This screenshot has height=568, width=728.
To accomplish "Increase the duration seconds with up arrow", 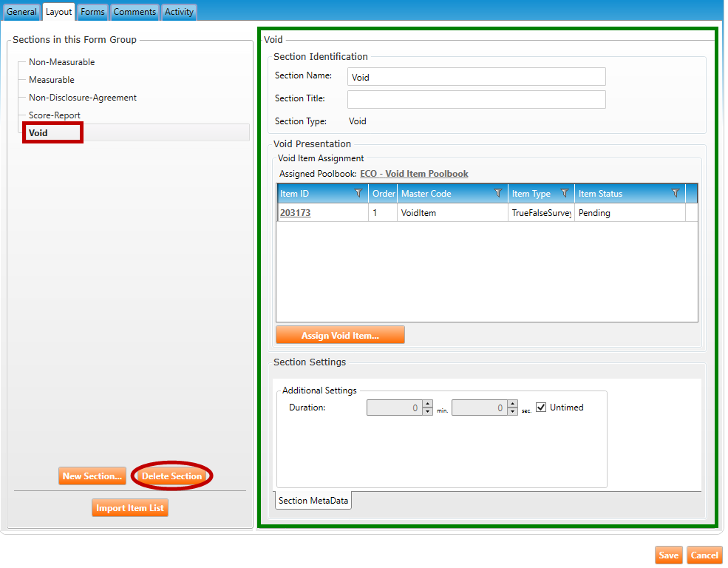I will pos(512,404).
